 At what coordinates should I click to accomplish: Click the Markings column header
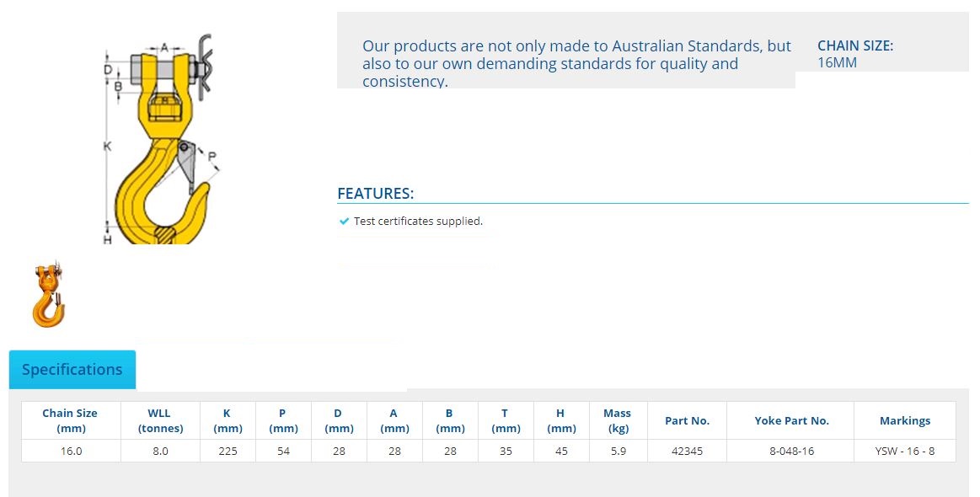(x=905, y=420)
